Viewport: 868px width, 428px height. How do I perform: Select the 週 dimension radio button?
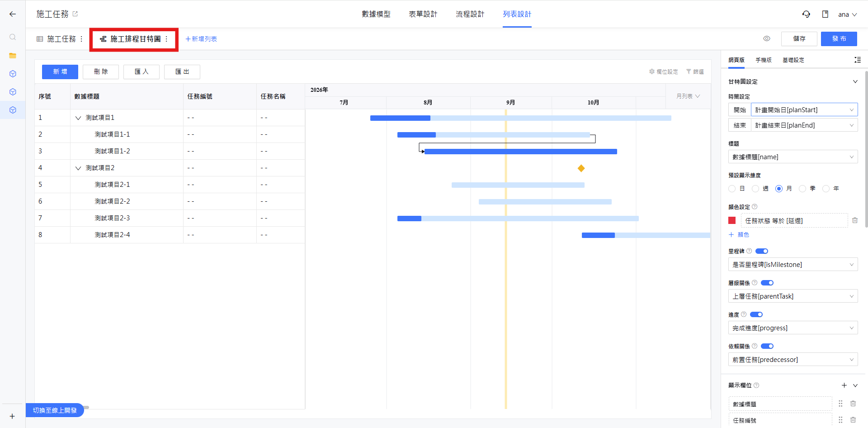[x=755, y=189]
